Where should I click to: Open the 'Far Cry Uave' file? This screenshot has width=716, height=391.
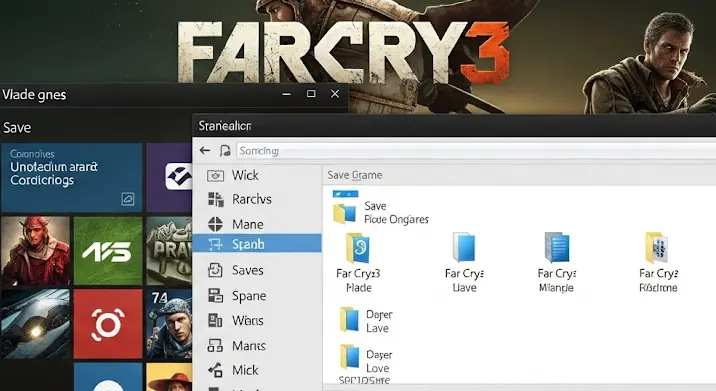(x=464, y=263)
